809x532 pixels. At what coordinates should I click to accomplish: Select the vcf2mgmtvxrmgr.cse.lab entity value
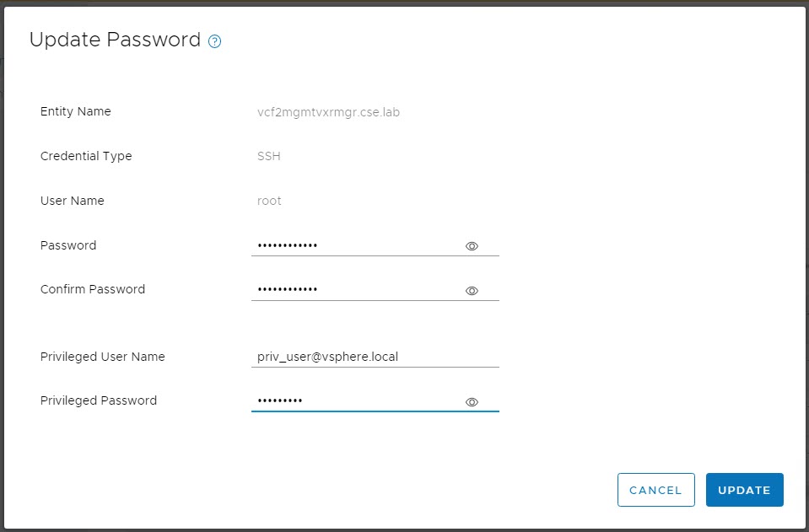[x=328, y=112]
